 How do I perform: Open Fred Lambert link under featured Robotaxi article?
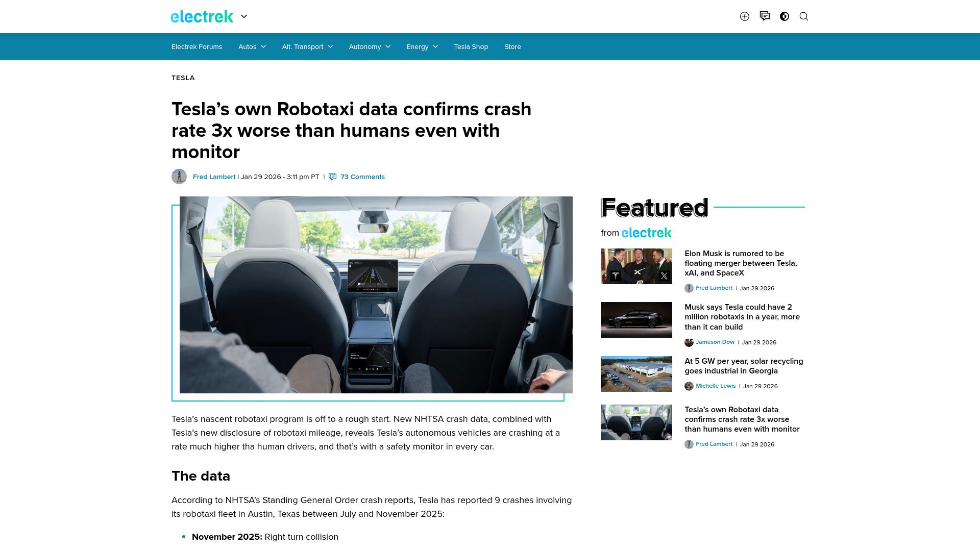coord(714,444)
